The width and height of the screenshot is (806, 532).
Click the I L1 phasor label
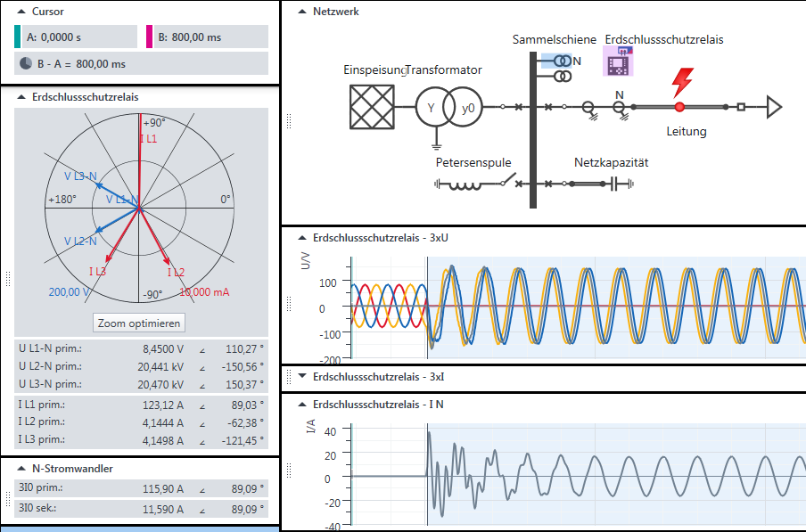click(149, 139)
